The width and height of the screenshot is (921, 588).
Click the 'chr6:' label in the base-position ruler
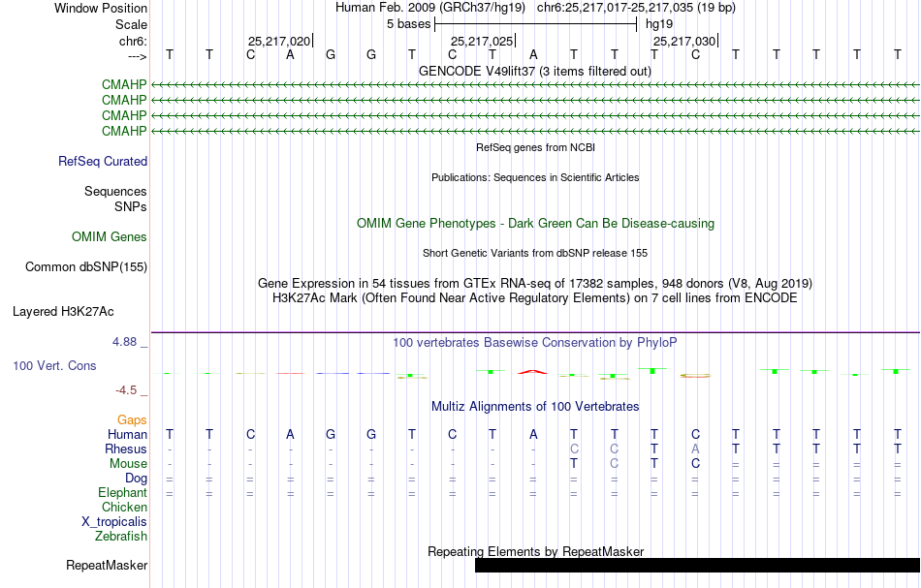(x=134, y=42)
